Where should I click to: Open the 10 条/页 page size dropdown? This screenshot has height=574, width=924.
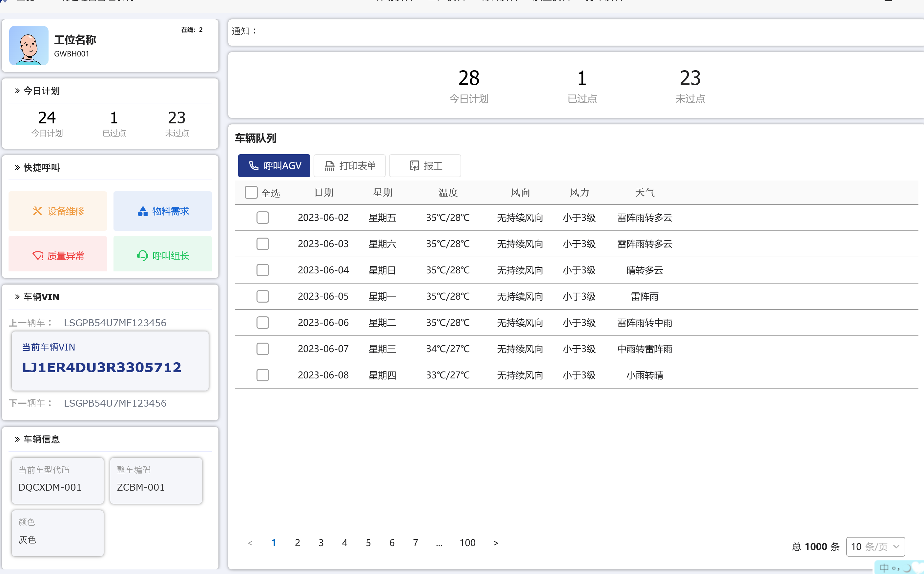point(875,547)
